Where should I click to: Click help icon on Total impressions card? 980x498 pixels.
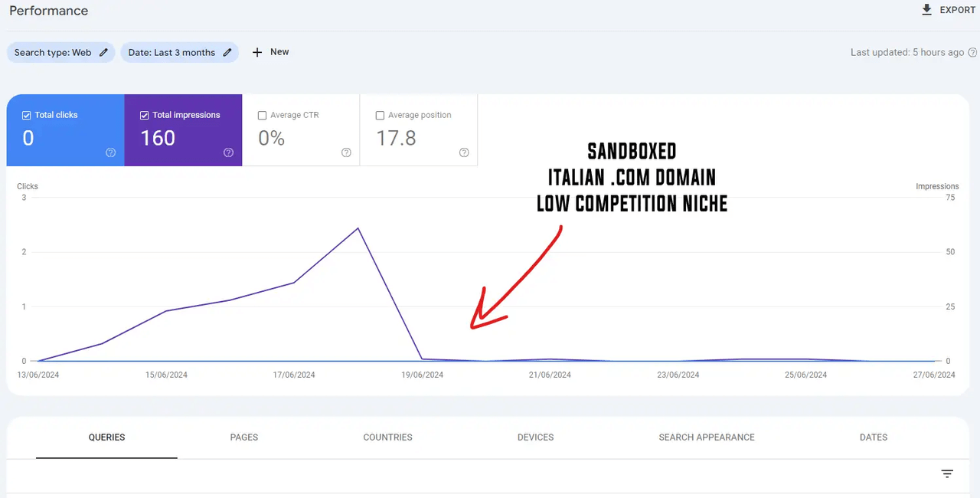228,152
